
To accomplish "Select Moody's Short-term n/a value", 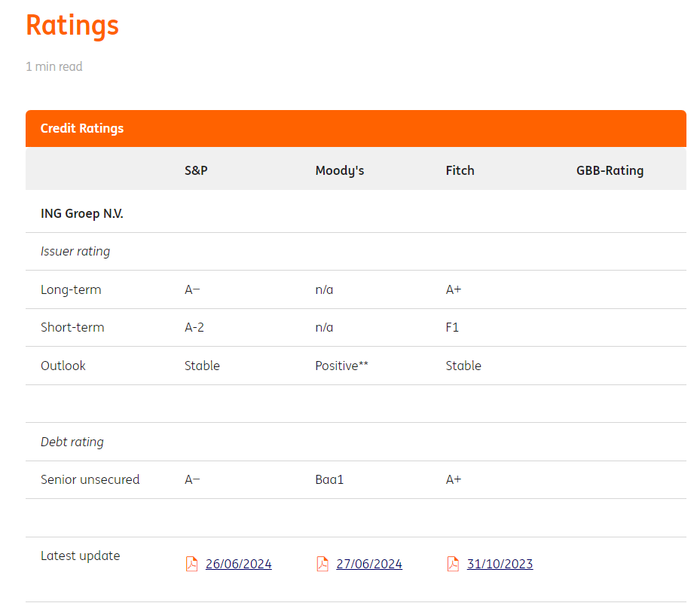I will click(324, 327).
